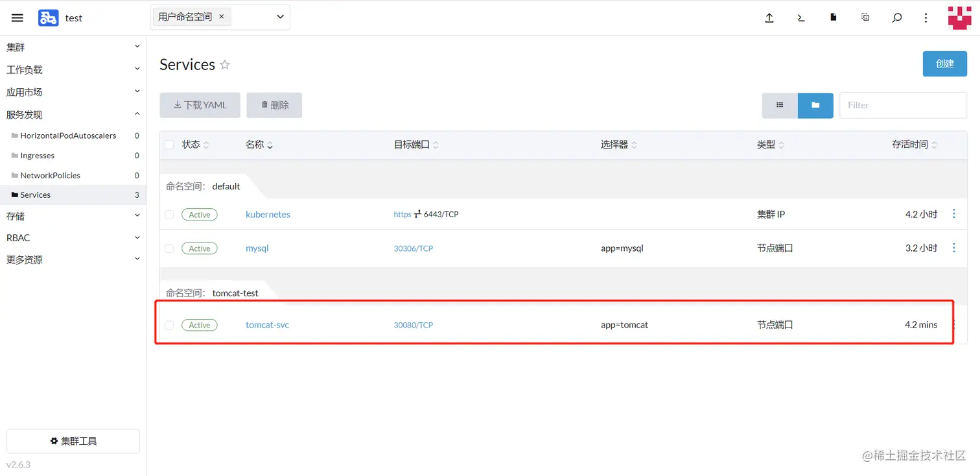980x476 pixels.
Task: Expand the 集群 sidebar section
Action: [x=73, y=47]
